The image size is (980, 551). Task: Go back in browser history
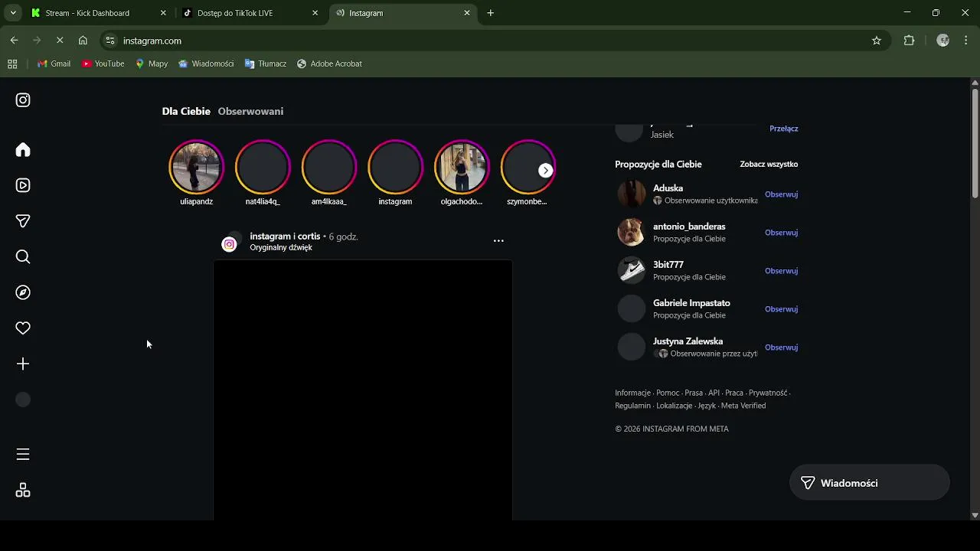14,41
